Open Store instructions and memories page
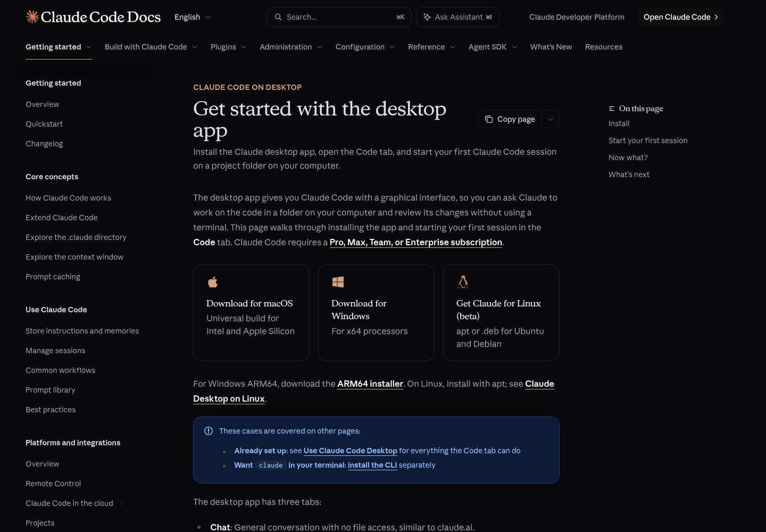 pos(82,331)
